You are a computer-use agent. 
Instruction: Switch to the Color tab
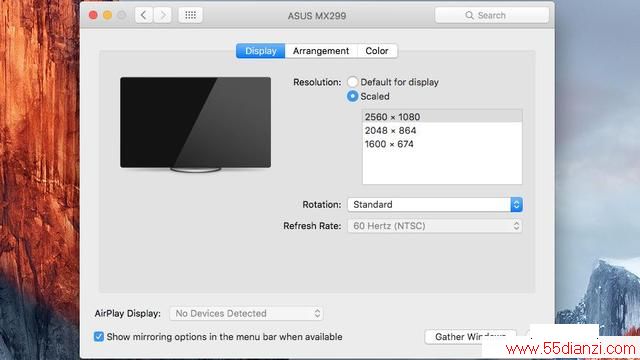click(377, 51)
